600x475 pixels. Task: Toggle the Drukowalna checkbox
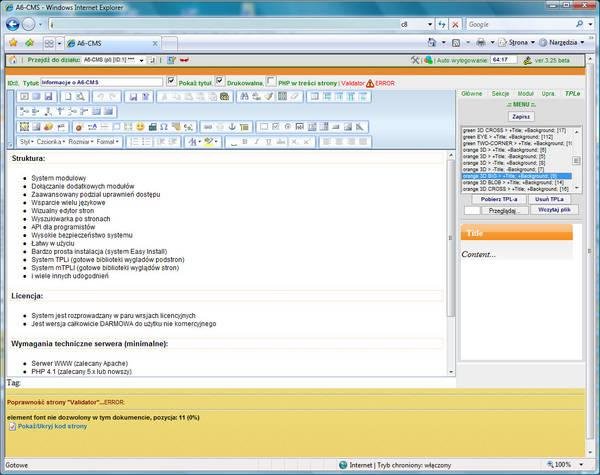(220, 81)
